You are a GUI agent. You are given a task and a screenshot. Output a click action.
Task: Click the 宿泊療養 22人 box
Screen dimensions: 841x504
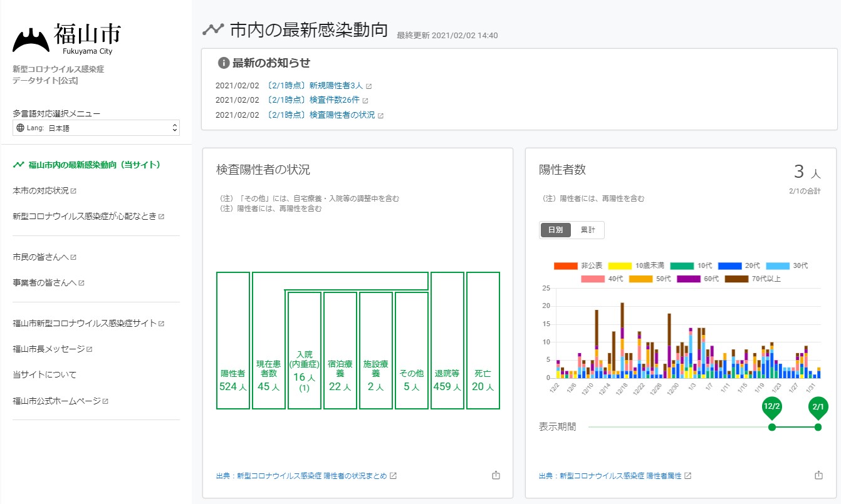tap(340, 351)
